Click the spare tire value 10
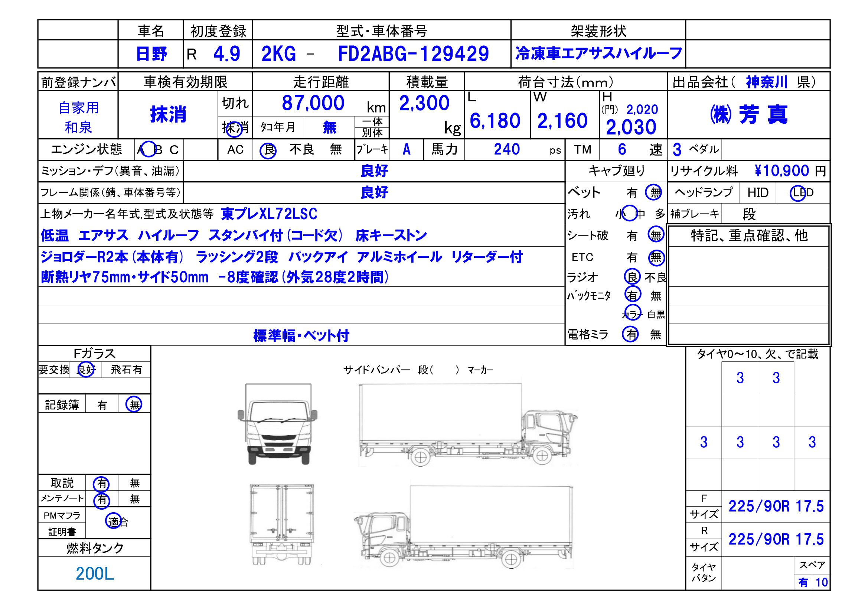The height and width of the screenshot is (614, 868). point(822,582)
